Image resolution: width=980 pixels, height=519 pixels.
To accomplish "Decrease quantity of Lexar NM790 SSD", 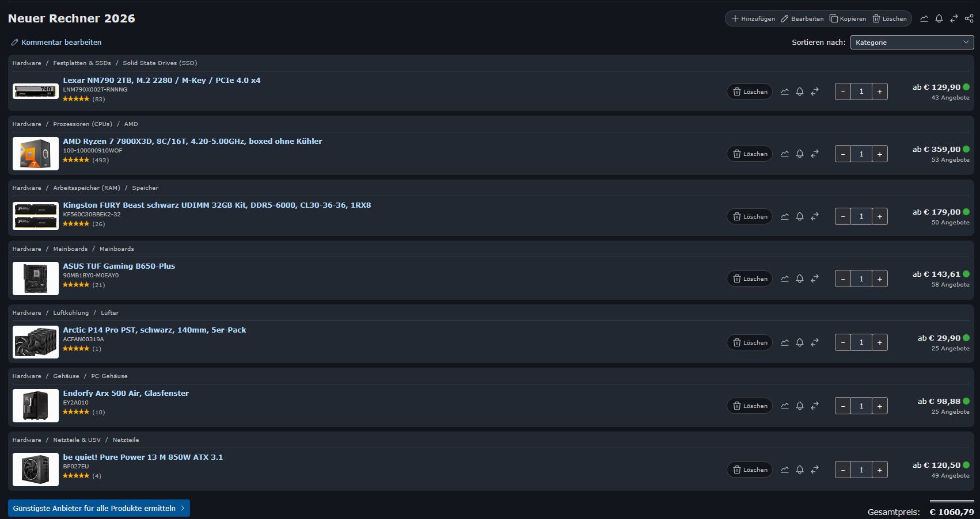I will pos(843,91).
